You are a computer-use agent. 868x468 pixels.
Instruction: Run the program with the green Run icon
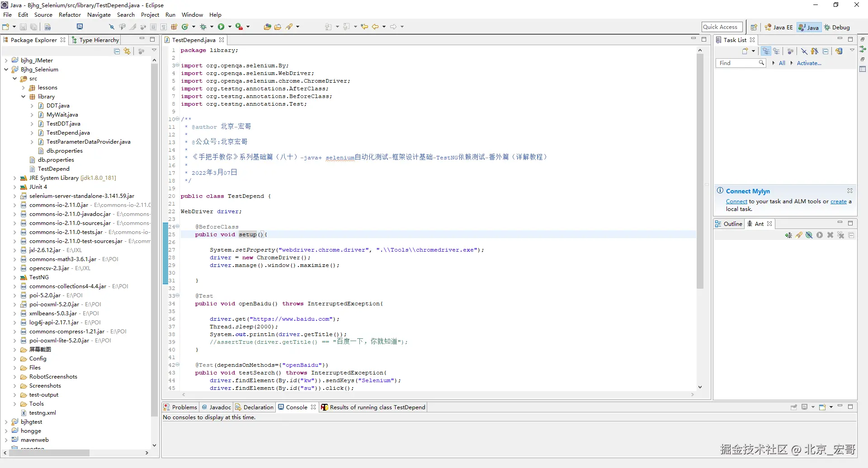click(221, 27)
